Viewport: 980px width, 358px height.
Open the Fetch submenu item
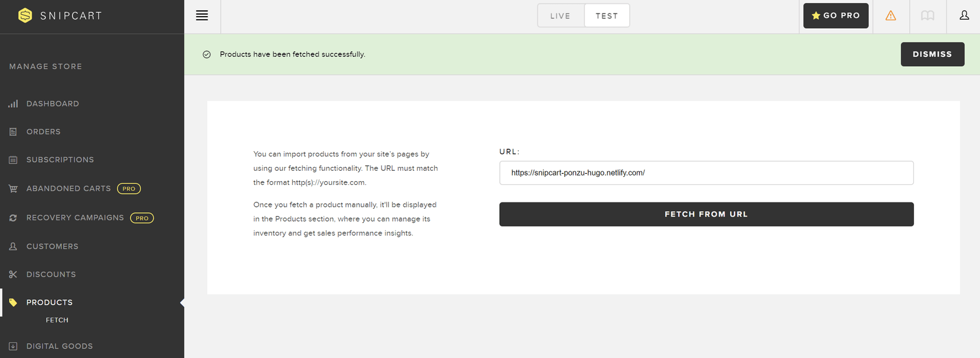[x=57, y=320]
